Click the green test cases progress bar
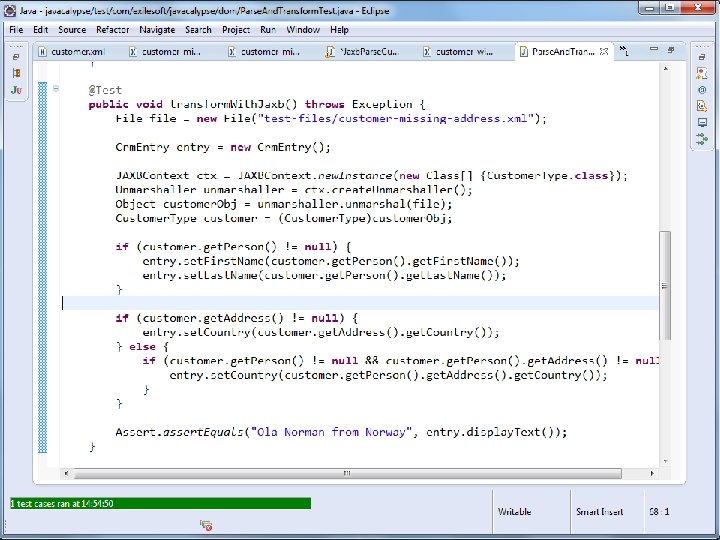720x540 pixels. [x=160, y=503]
